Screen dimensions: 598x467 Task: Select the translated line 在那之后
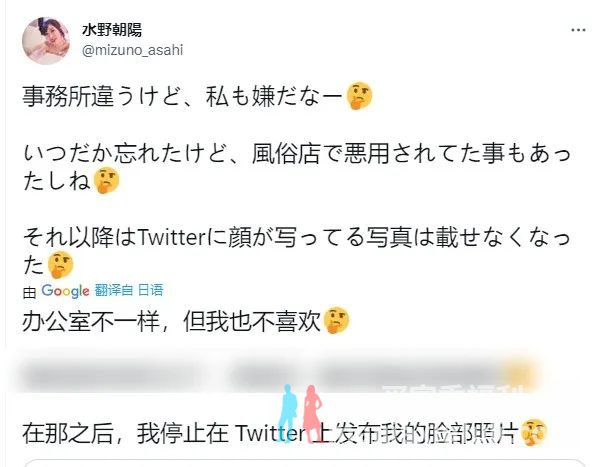(x=285, y=433)
